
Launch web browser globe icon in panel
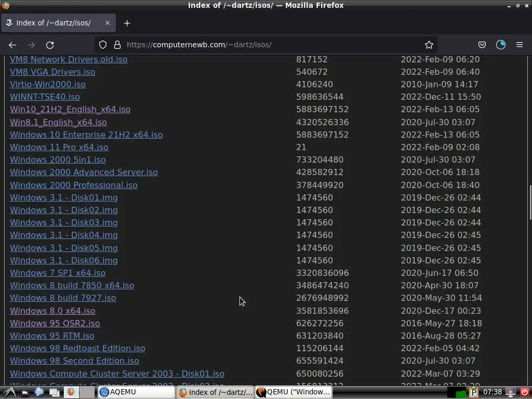(39, 392)
